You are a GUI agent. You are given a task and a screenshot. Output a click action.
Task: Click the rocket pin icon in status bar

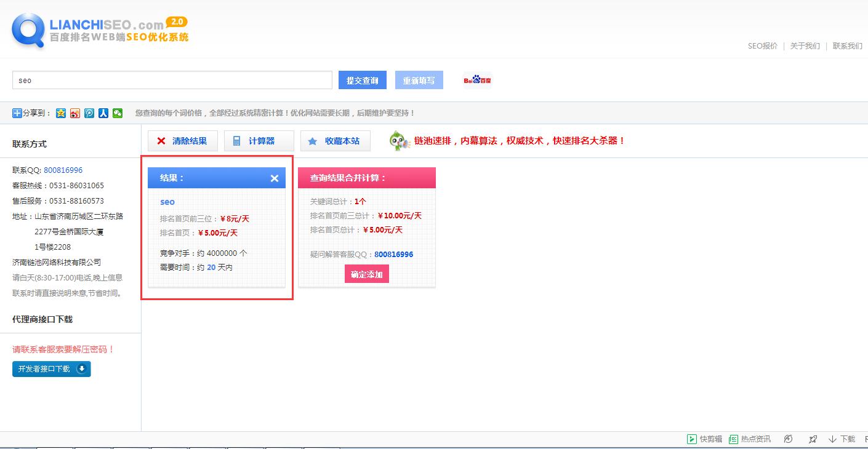(813, 439)
